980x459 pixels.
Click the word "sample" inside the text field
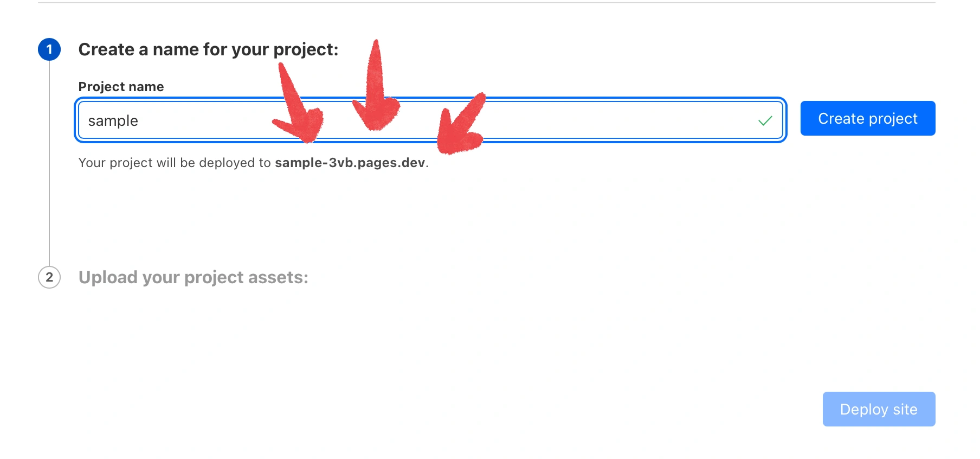click(113, 120)
